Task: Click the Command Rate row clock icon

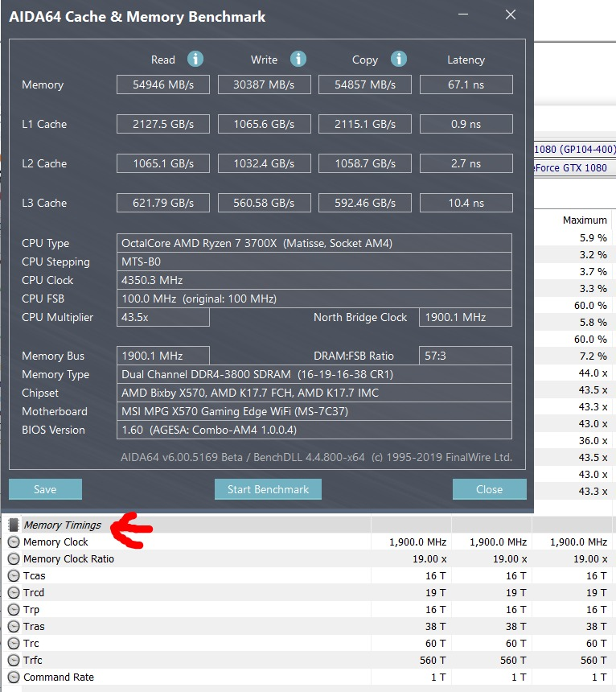Action: (14, 677)
